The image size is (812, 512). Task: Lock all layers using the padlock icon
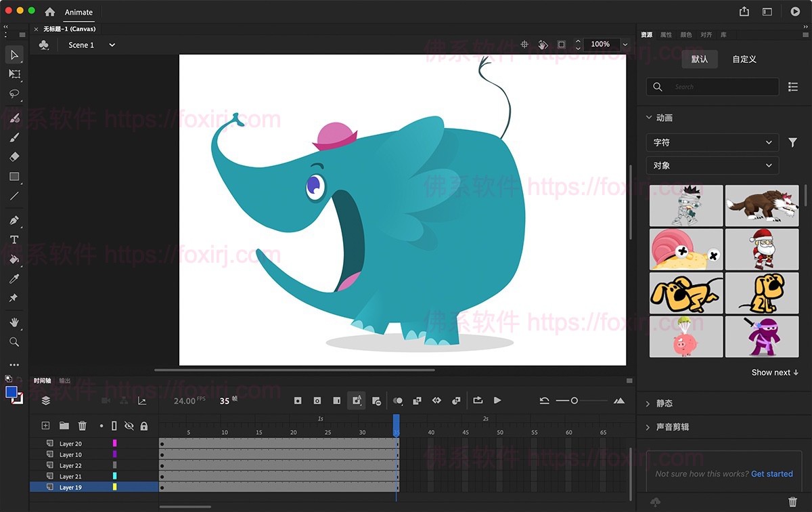pos(143,425)
